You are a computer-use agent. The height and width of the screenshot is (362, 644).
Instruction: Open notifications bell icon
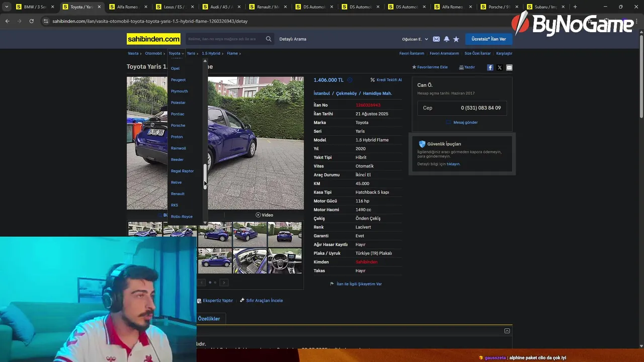[446, 39]
